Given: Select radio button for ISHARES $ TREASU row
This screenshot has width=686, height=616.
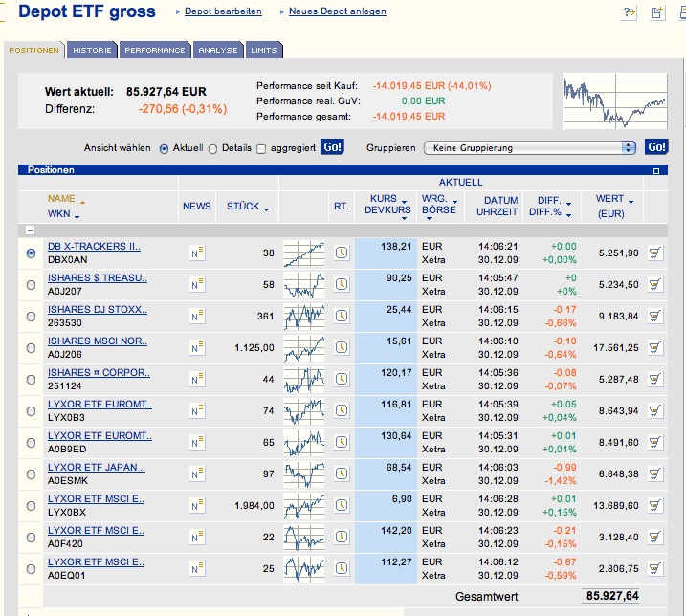Looking at the screenshot, I should point(31,285).
